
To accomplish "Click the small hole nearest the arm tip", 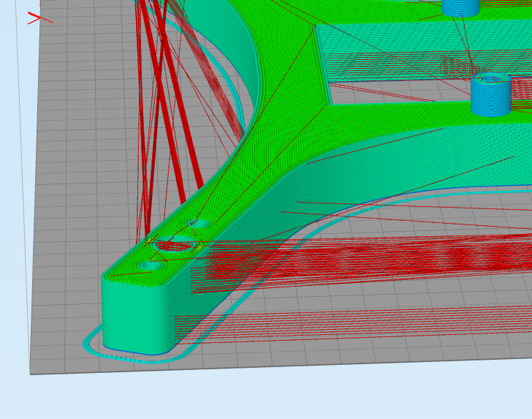I will [150, 264].
